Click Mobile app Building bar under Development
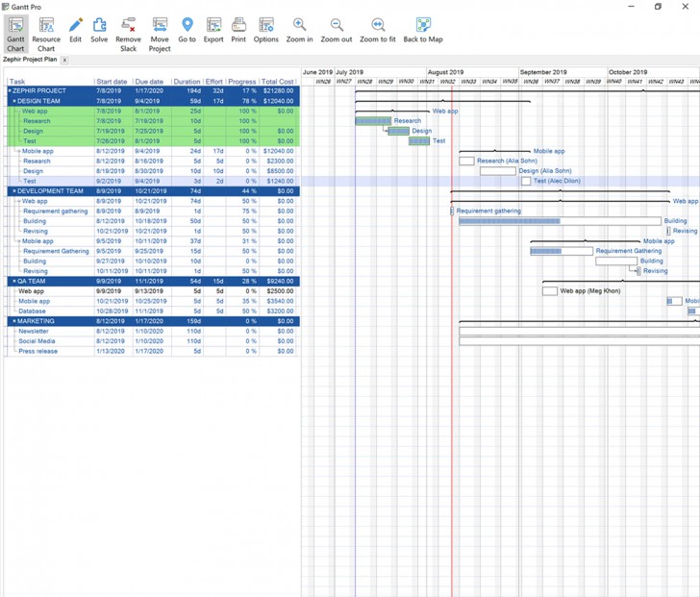The image size is (700, 597). tap(616, 261)
